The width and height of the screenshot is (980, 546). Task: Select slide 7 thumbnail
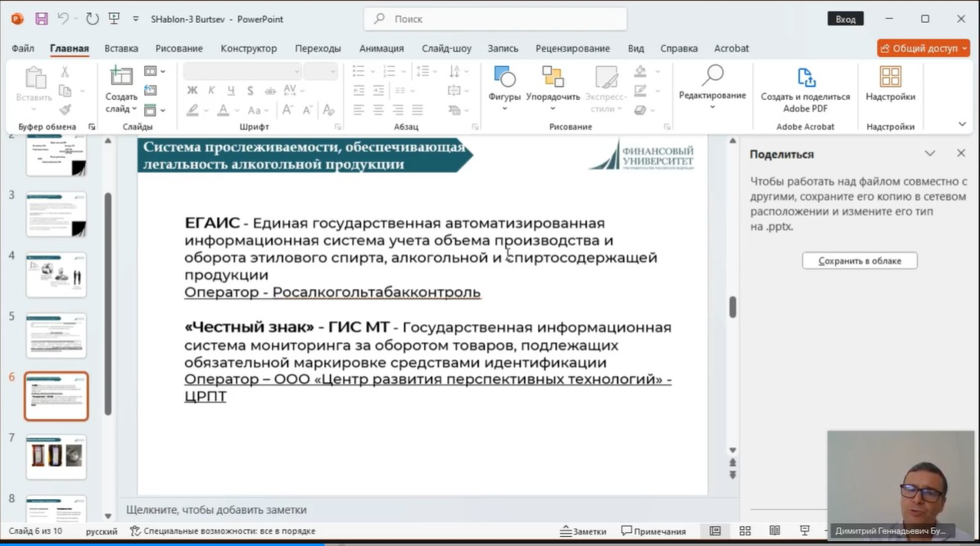(56, 457)
